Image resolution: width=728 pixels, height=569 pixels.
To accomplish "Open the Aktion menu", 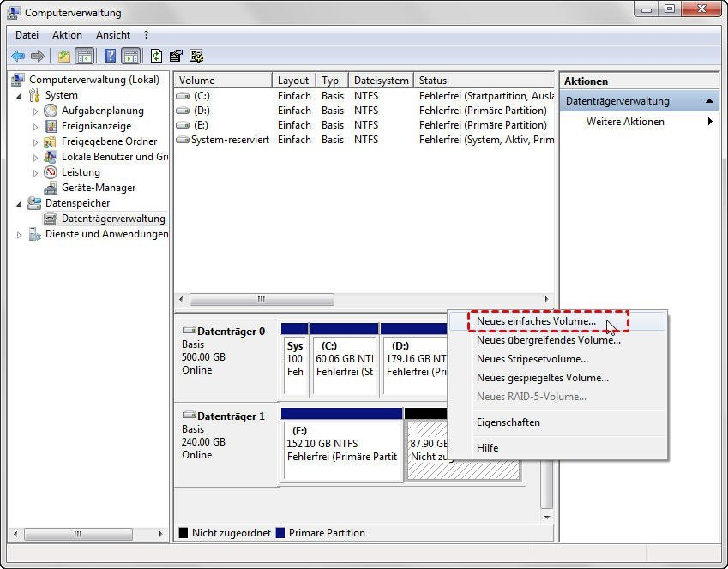I will tap(67, 35).
